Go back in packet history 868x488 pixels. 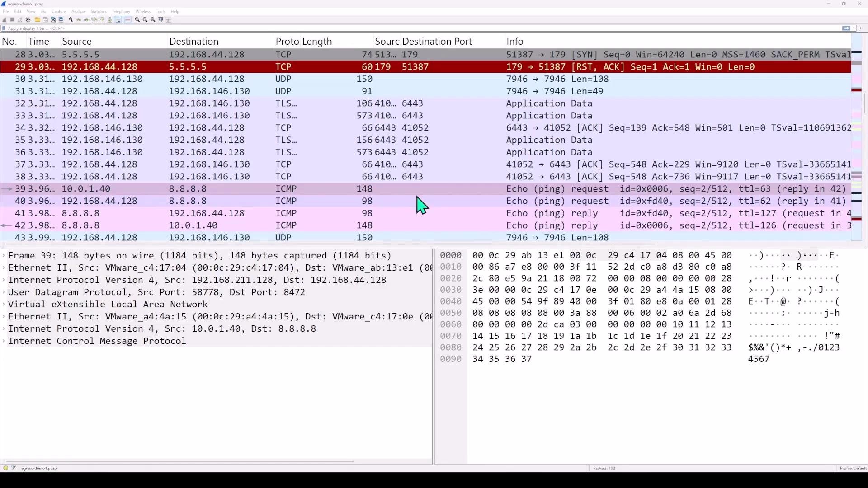[79, 20]
